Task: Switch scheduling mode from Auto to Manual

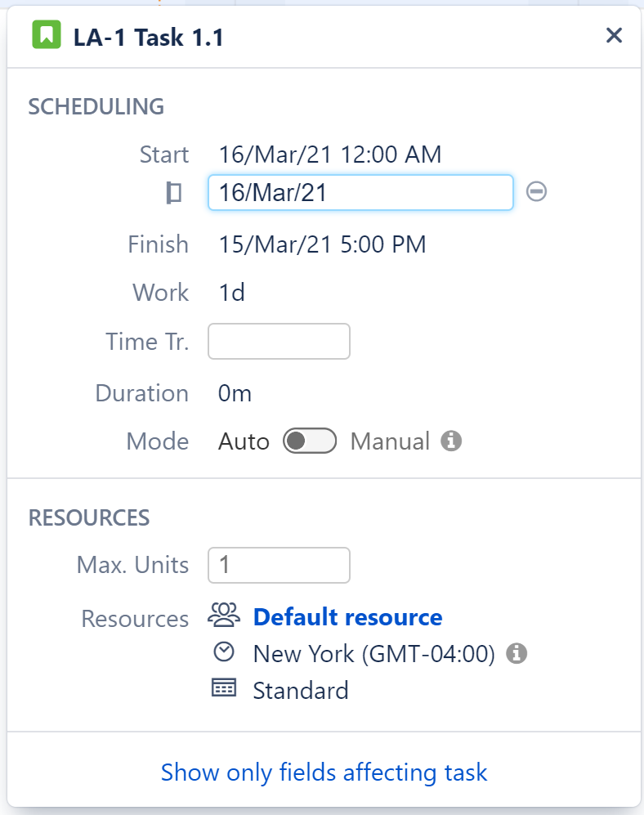Action: tap(310, 441)
